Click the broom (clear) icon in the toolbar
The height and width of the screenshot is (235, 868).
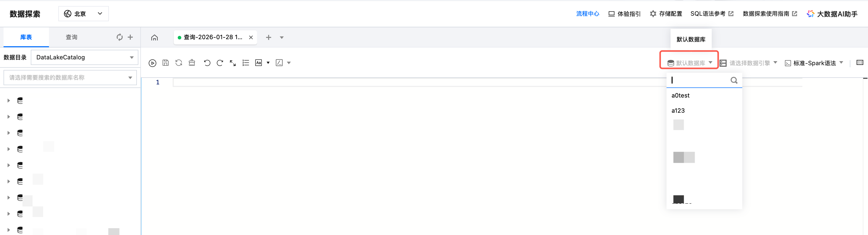coord(192,63)
